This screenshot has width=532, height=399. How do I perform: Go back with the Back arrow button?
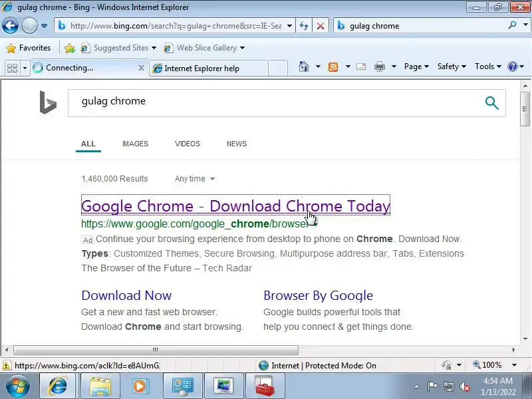[10, 26]
